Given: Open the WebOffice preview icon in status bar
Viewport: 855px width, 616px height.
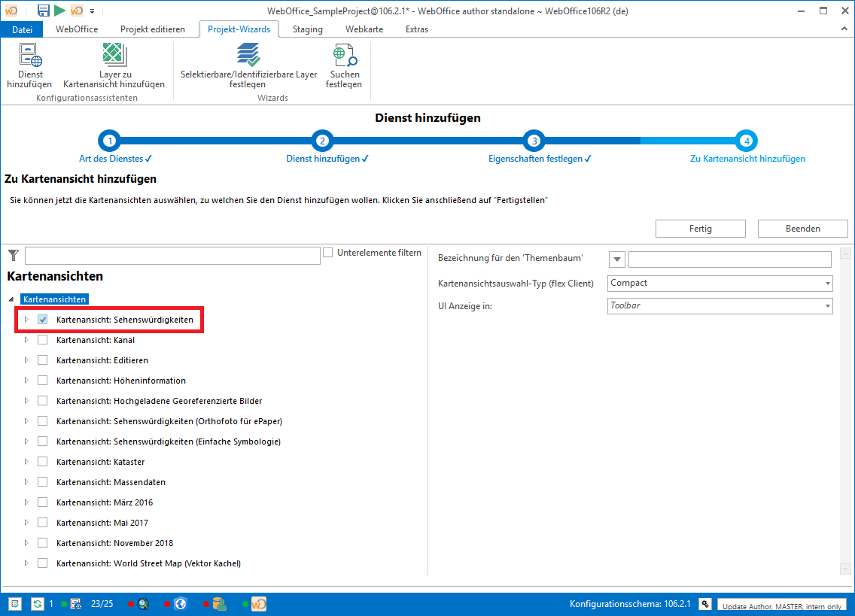Looking at the screenshot, I should pyautogui.click(x=258, y=603).
